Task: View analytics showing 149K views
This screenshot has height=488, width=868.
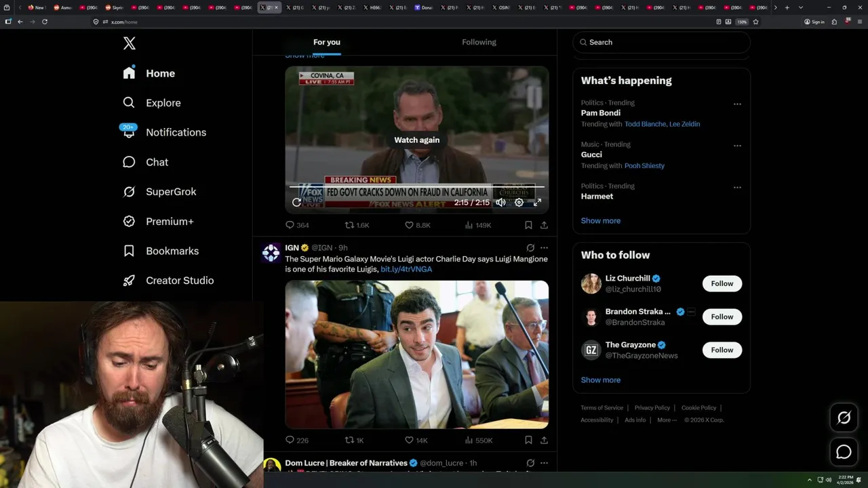Action: point(477,225)
